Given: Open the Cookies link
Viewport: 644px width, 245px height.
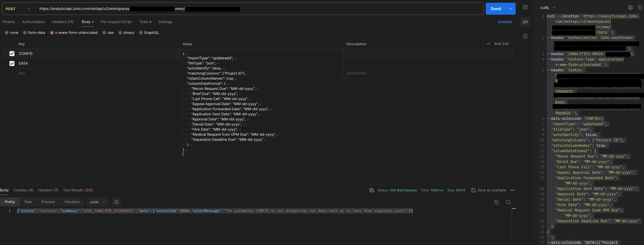Looking at the screenshot, I should pos(505,22).
